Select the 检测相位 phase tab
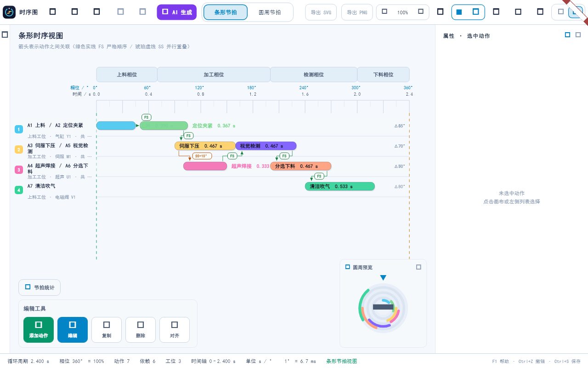Viewport: 588px width, 368px height. tap(314, 75)
